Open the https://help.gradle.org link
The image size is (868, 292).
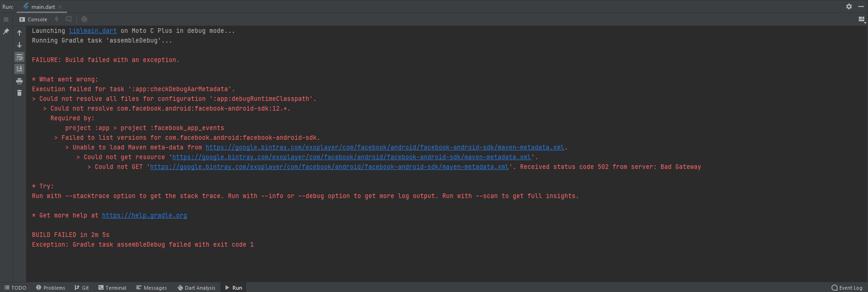[145, 215]
